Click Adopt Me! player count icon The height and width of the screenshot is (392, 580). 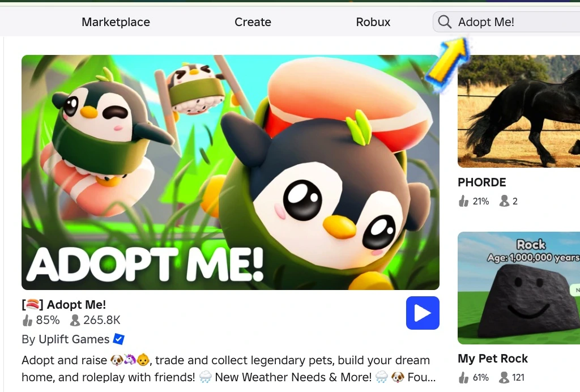(x=75, y=320)
